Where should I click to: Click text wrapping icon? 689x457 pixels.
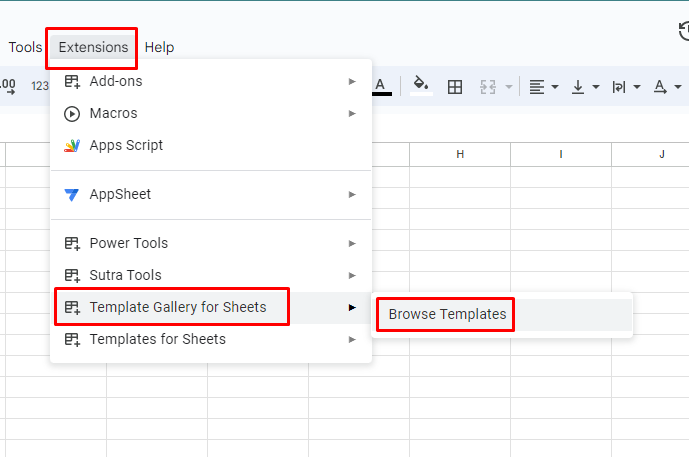tap(619, 87)
